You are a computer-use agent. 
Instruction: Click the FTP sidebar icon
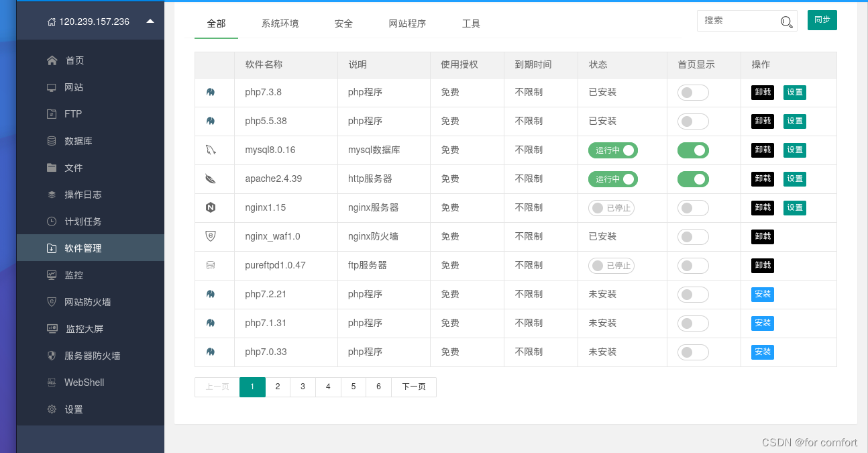(52, 114)
